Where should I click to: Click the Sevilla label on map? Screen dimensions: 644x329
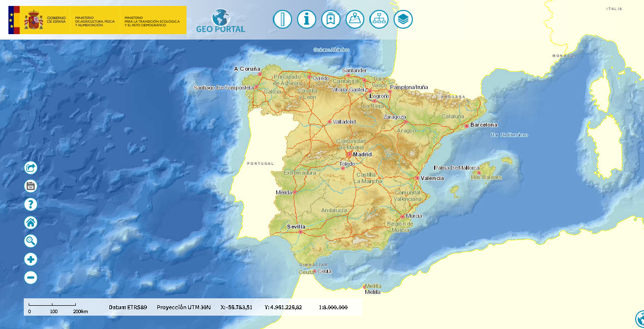coord(296,227)
